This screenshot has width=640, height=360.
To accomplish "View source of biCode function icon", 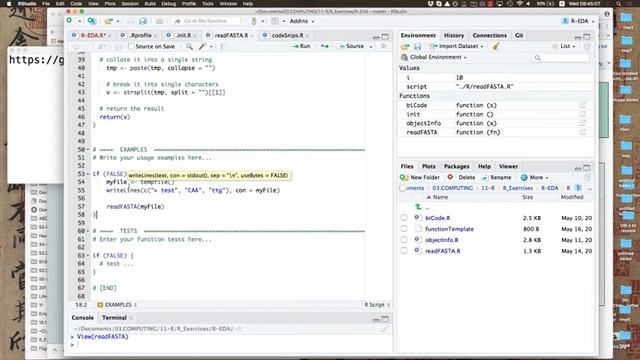I will click(x=582, y=105).
